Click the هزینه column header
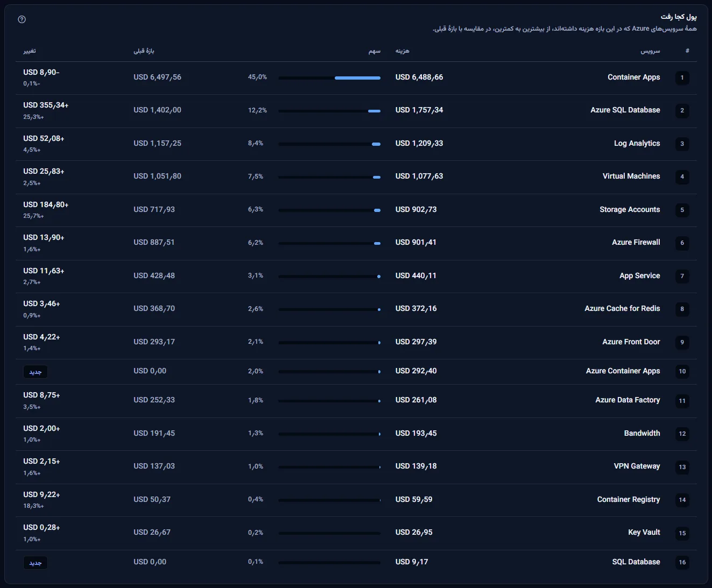 [402, 51]
